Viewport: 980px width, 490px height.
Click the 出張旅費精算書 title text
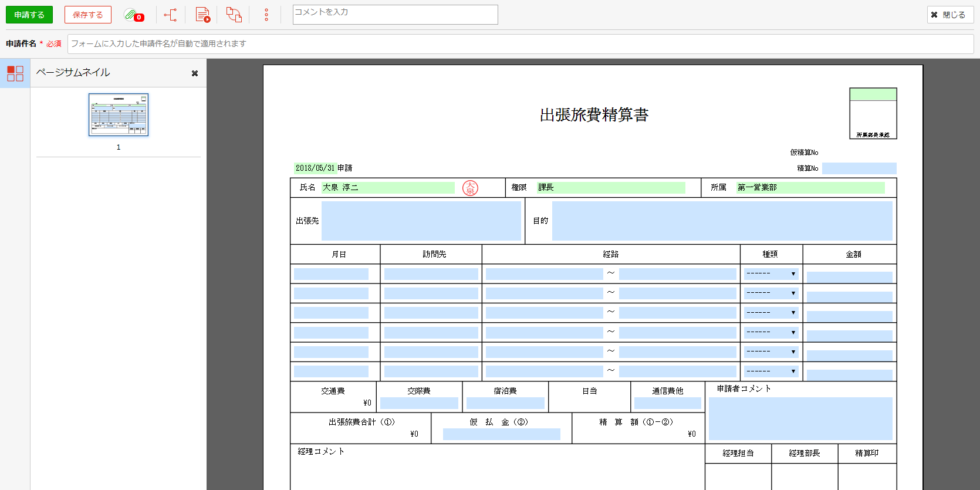(x=594, y=115)
